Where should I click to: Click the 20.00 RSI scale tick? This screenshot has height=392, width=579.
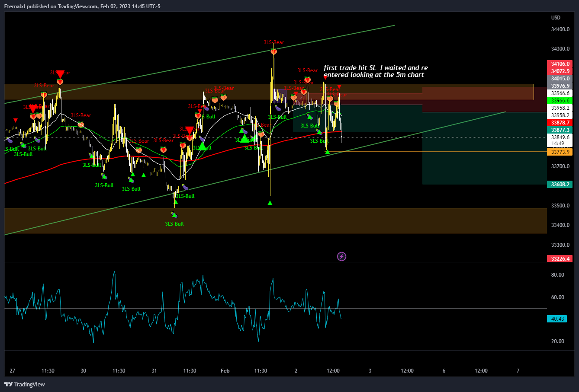558,341
